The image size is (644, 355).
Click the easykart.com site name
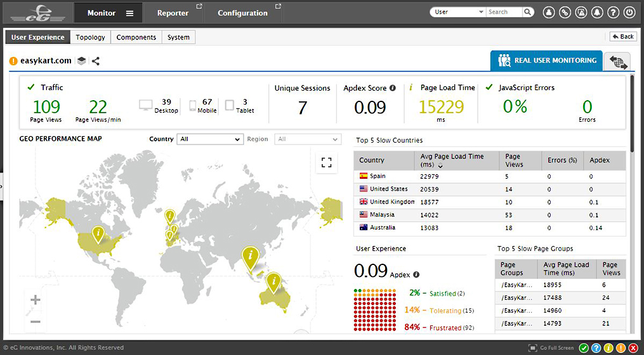click(46, 61)
